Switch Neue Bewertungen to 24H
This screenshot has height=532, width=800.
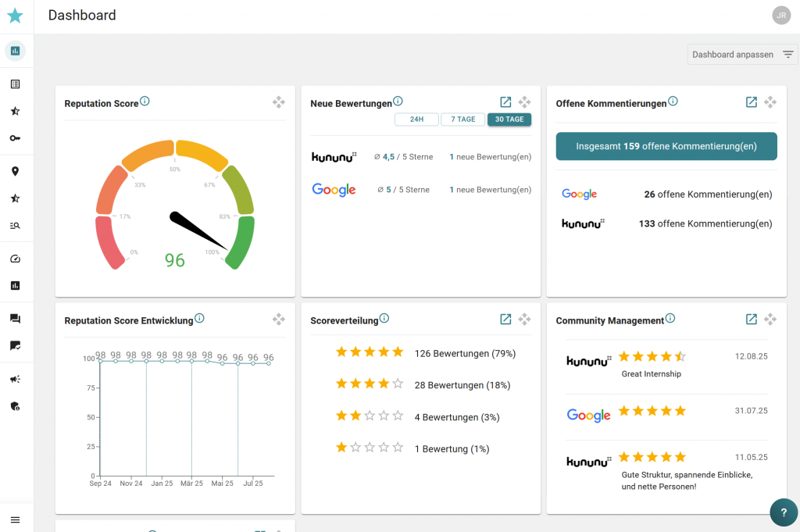[416, 120]
